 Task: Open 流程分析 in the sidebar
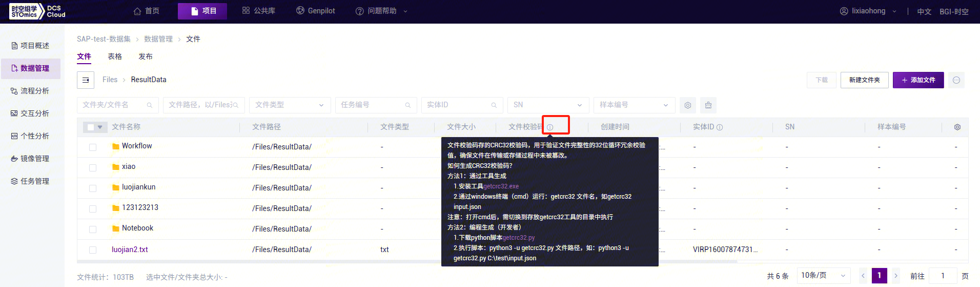click(31, 91)
